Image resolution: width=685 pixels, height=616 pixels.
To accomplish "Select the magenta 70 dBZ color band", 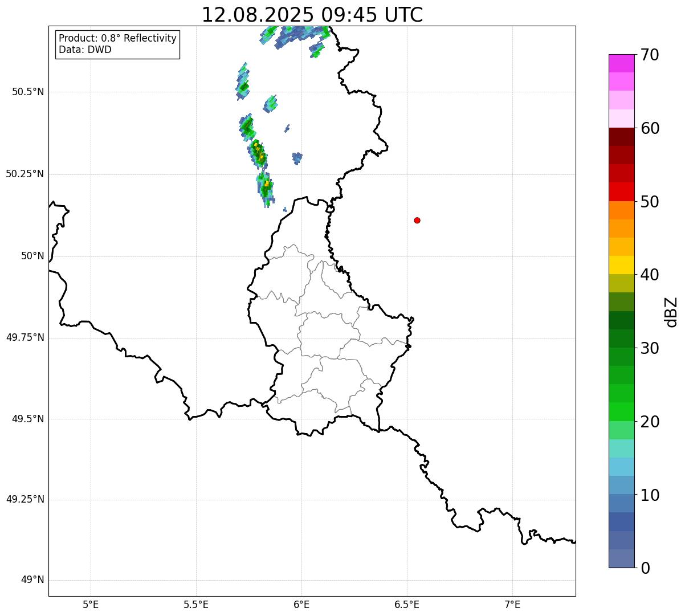I will coord(621,63).
